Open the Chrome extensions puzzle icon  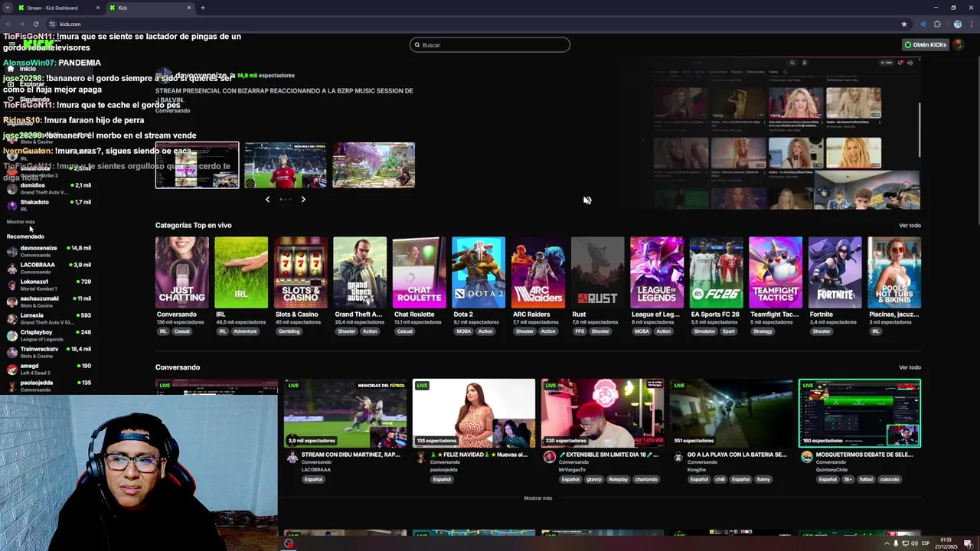(937, 24)
